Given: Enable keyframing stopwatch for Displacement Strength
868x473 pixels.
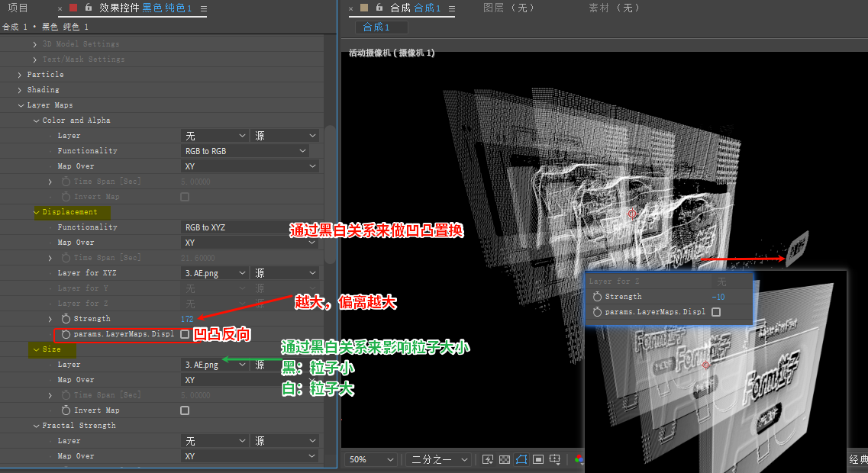Looking at the screenshot, I should tap(66, 319).
